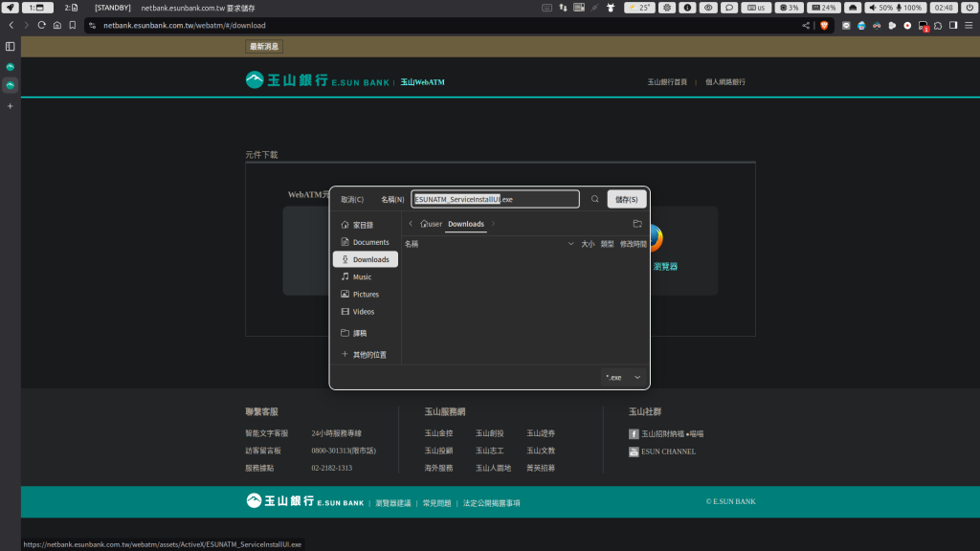980x551 pixels.
Task: Open the extensions puzzle icon
Action: [x=938, y=26]
